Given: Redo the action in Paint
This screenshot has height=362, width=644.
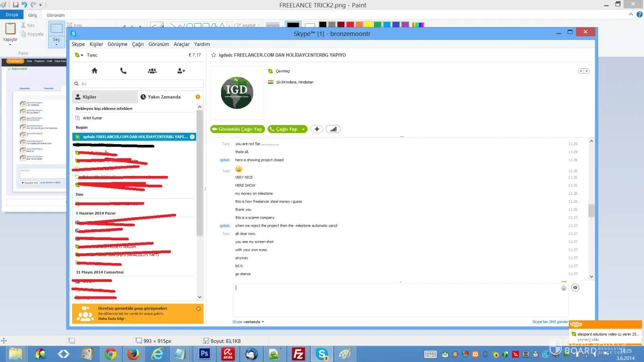Looking at the screenshot, I should tap(33, 5).
